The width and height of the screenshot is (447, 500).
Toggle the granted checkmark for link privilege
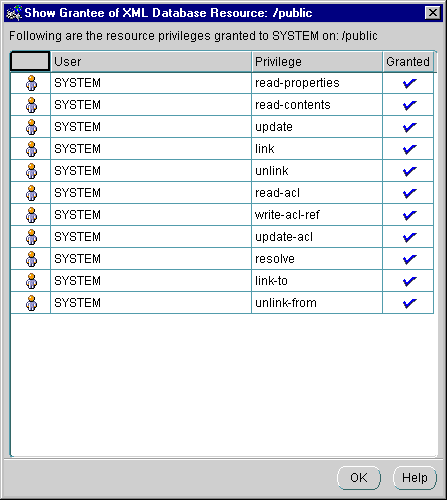click(x=409, y=149)
